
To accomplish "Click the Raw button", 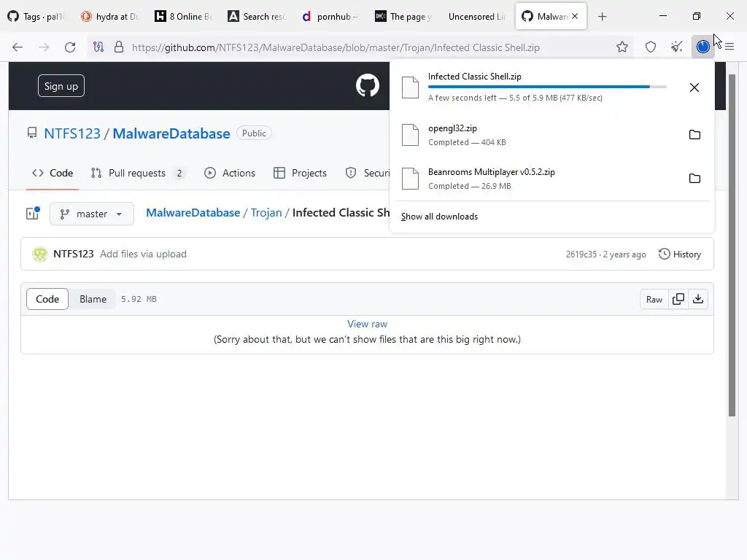I will pyautogui.click(x=654, y=299).
